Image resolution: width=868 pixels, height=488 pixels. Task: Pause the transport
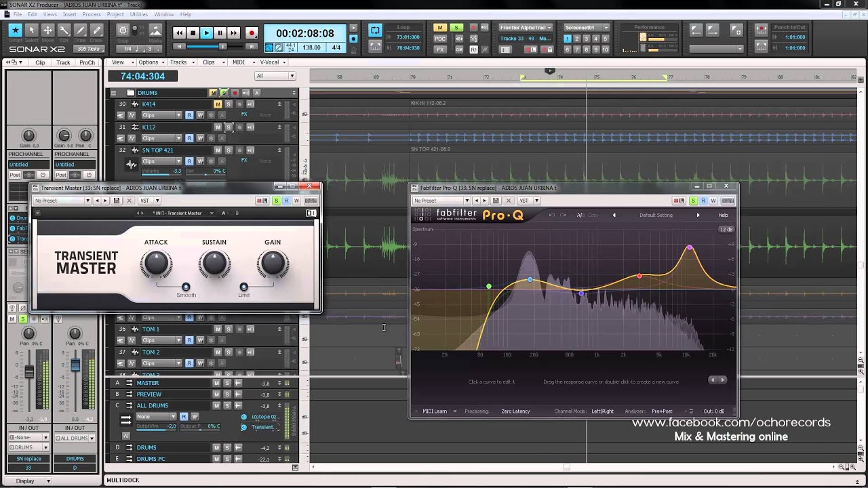point(220,33)
